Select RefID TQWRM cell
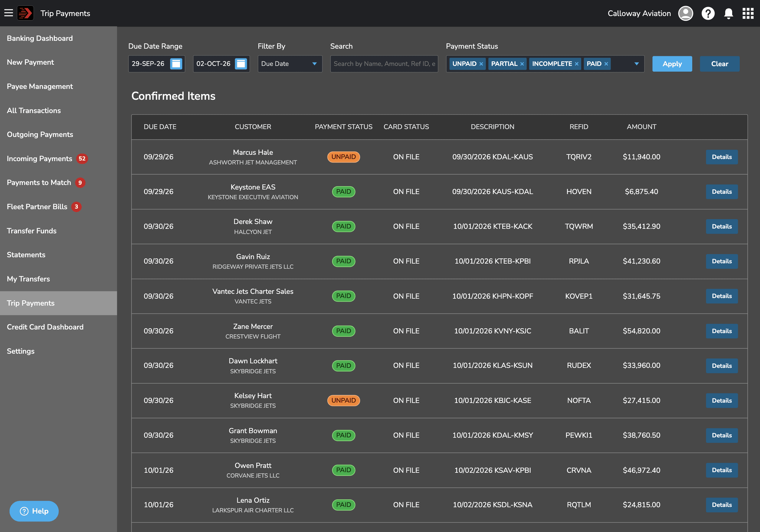Image resolution: width=760 pixels, height=532 pixels. [x=578, y=226]
